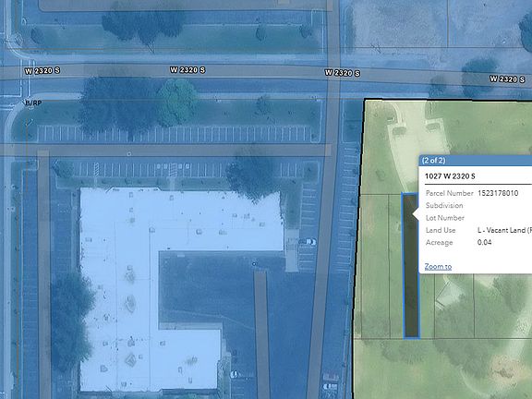Click the B/RP zoning label on map
This screenshot has height=399, width=532.
point(33,103)
